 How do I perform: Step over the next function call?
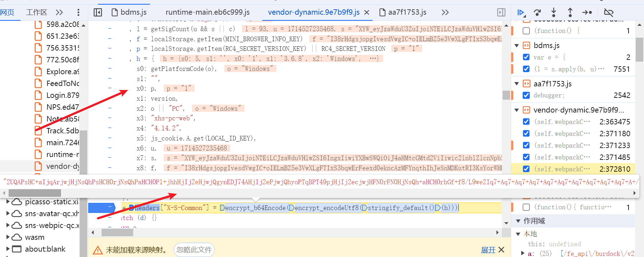(x=537, y=13)
